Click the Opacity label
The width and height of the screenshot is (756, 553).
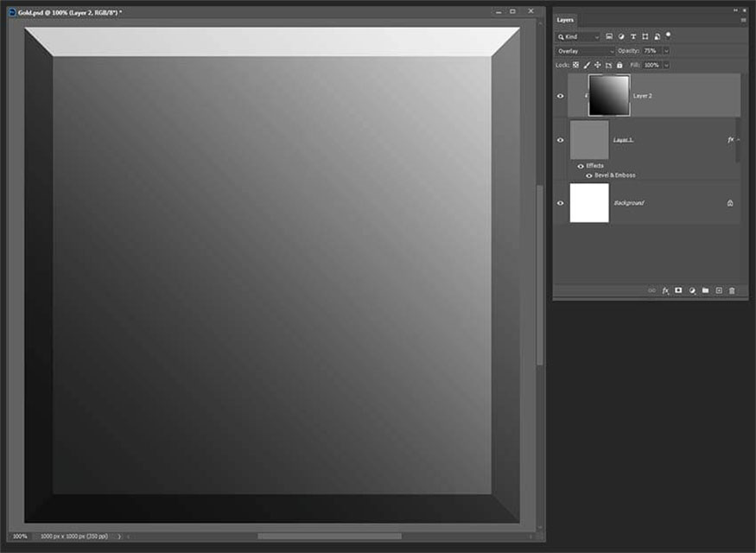click(x=628, y=51)
